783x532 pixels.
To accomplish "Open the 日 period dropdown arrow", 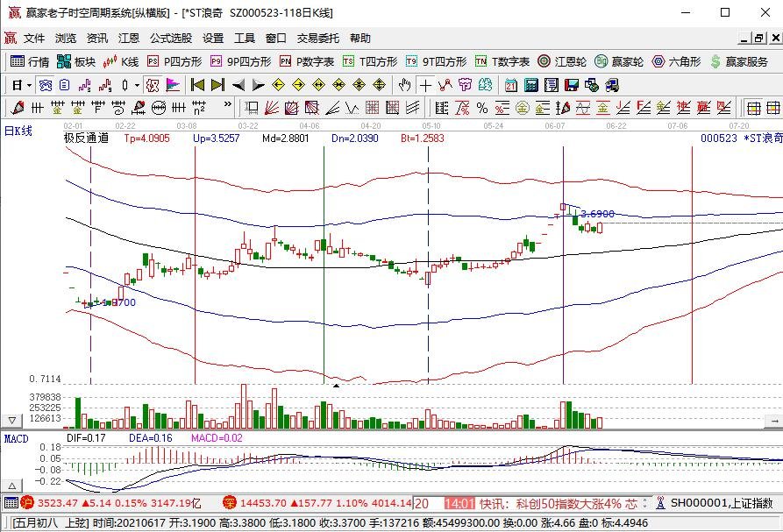I will coord(30,85).
